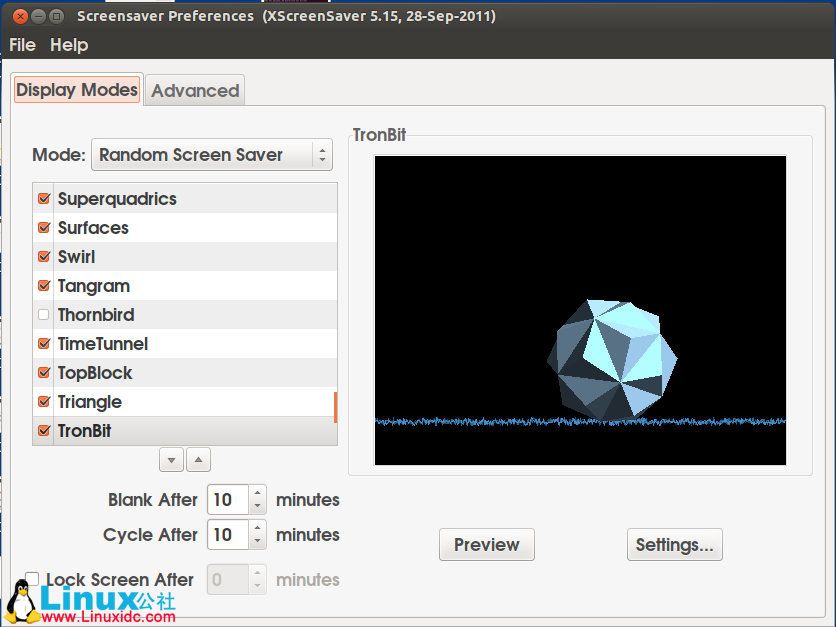
Task: Open the Settings... dialog button
Action: (674, 545)
